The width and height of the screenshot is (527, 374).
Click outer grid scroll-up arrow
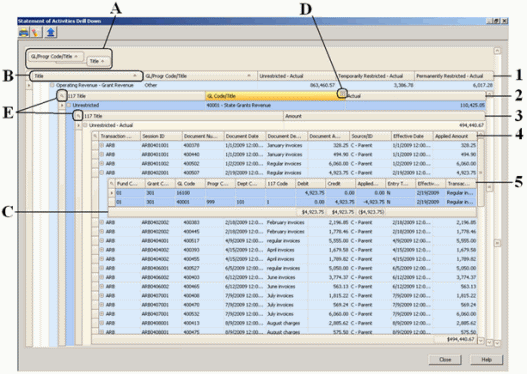(x=497, y=51)
